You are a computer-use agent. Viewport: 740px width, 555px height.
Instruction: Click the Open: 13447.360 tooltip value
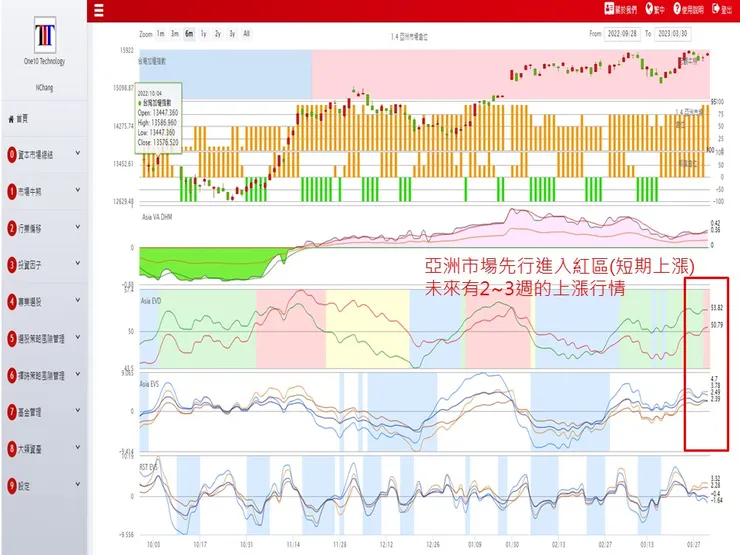(158, 113)
